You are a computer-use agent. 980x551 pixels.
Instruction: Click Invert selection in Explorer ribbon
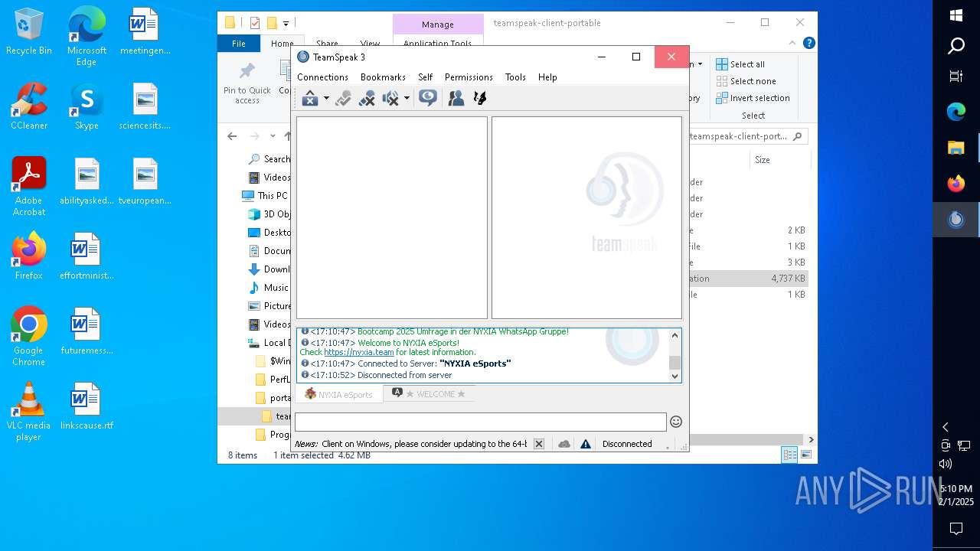pyautogui.click(x=753, y=98)
